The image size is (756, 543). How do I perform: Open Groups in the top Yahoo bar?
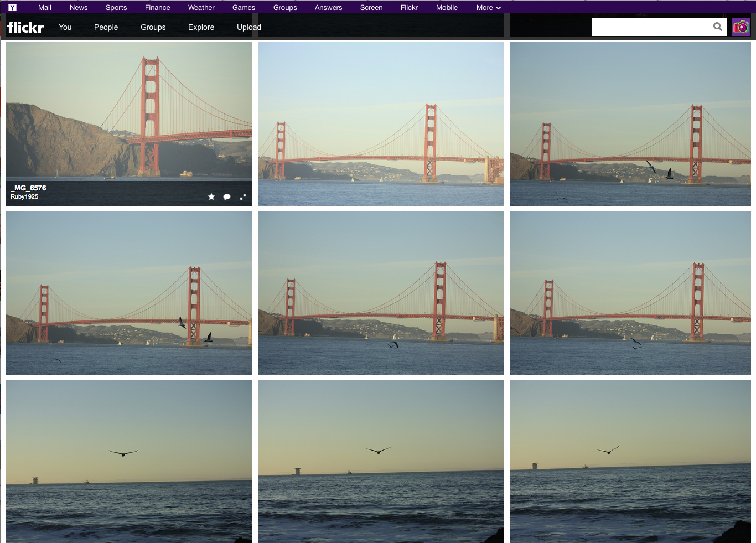pyautogui.click(x=285, y=8)
